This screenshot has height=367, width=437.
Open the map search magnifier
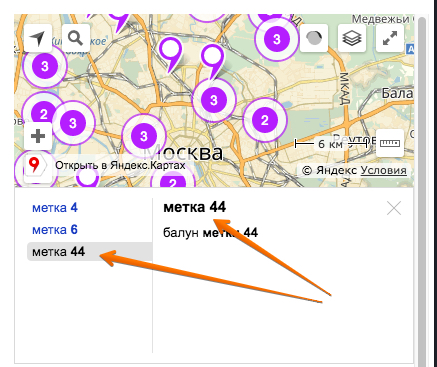point(76,38)
